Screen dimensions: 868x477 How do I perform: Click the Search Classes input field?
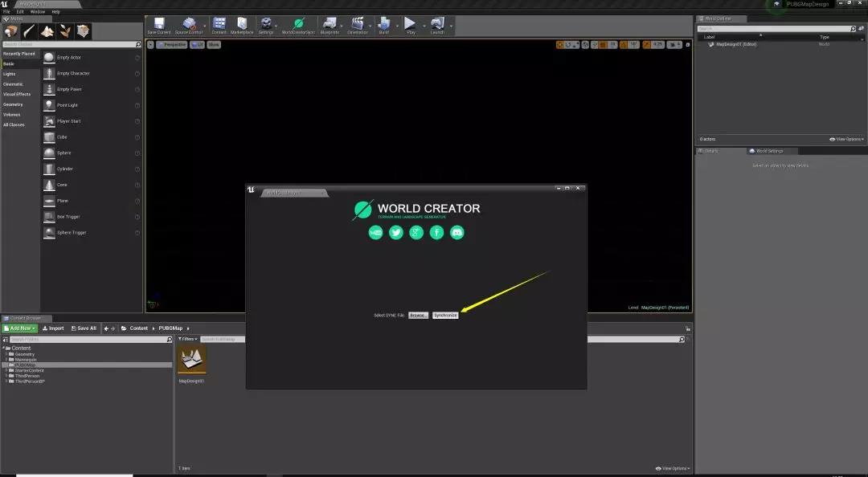[72, 44]
